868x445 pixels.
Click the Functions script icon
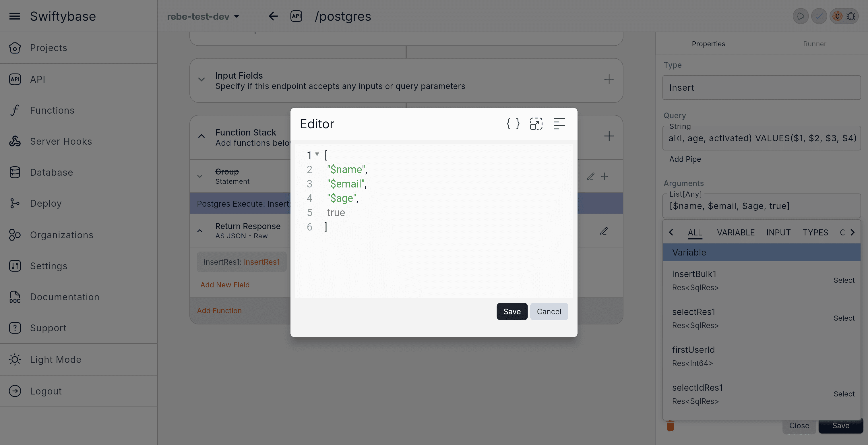pyautogui.click(x=15, y=110)
